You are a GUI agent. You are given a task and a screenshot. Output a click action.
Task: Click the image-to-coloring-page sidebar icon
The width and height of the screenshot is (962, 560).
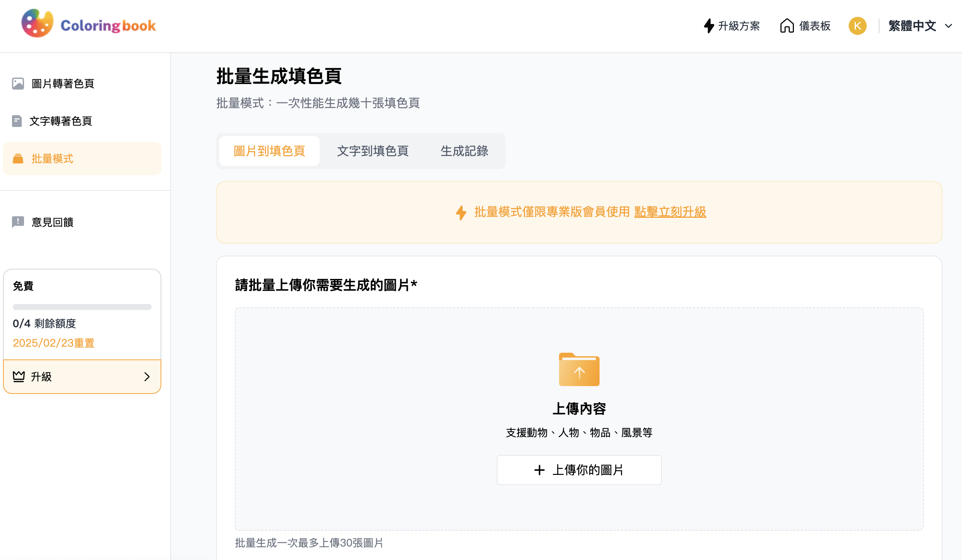tap(18, 84)
